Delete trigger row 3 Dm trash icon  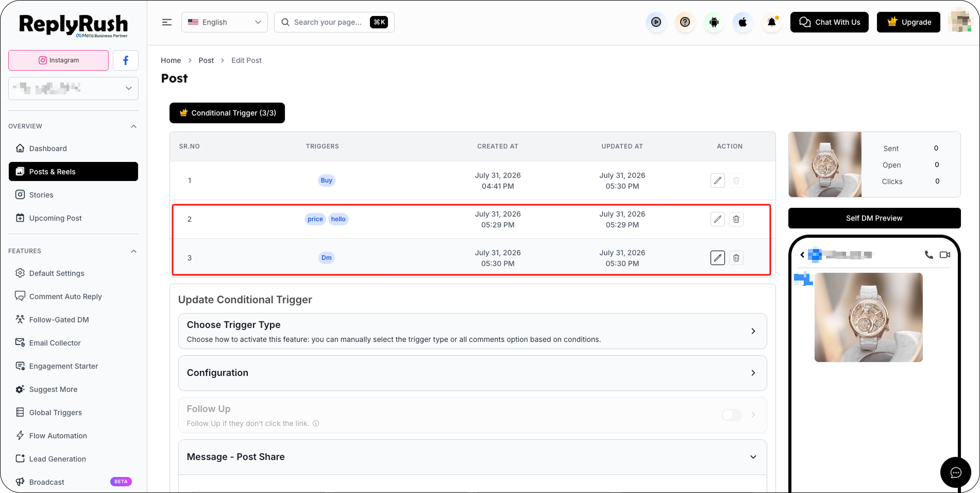[736, 258]
